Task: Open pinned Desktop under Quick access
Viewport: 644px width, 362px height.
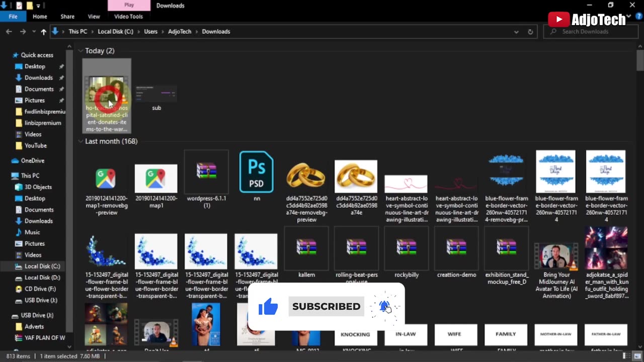Action: click(x=35, y=66)
